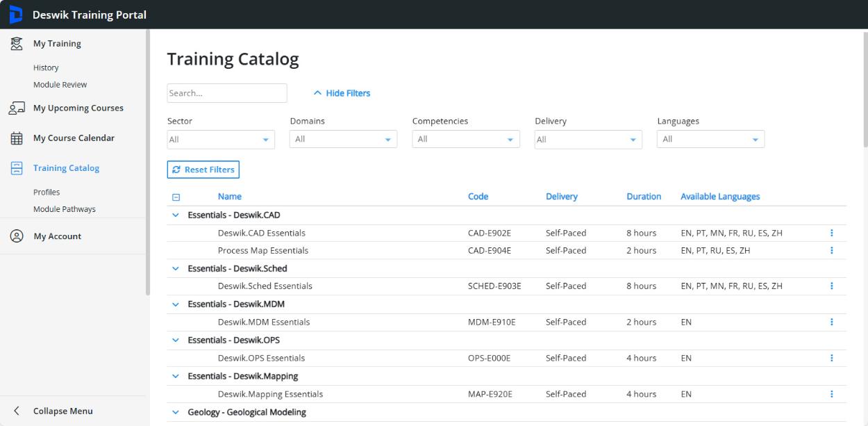Open Module Pathways in the sidebar
This screenshot has width=868, height=426.
[65, 209]
